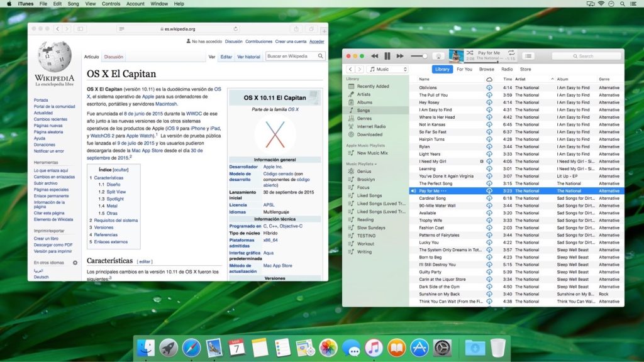Image resolution: width=644 pixels, height=362 pixels.
Task: Open Internet Radio in the sidebar
Action: point(371,126)
